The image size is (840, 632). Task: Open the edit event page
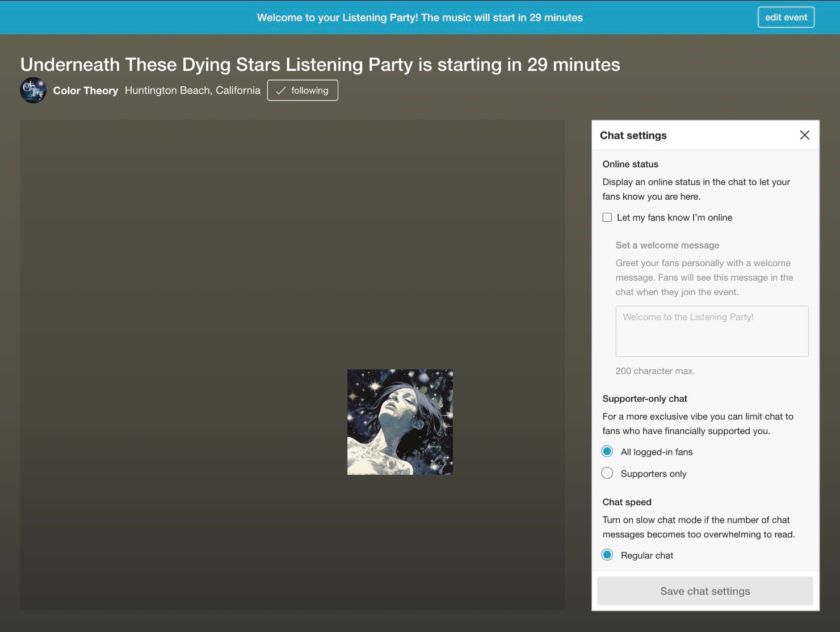[x=786, y=17]
